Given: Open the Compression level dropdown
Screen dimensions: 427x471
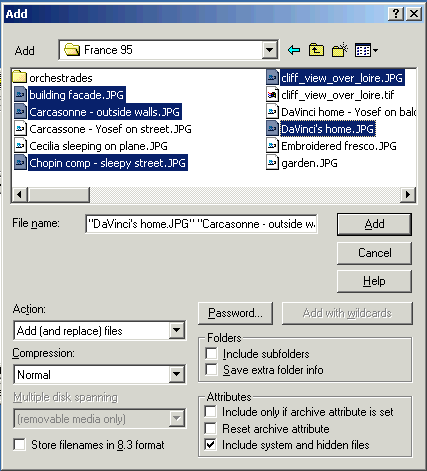Looking at the screenshot, I should 177,375.
